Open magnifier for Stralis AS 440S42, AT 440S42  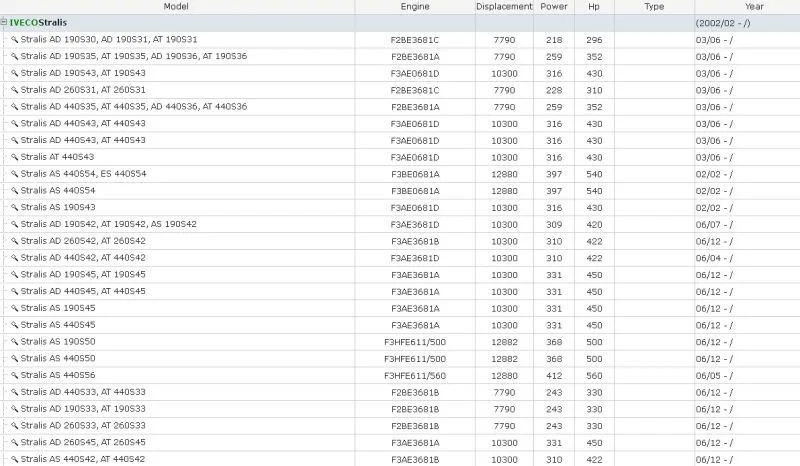14,460
